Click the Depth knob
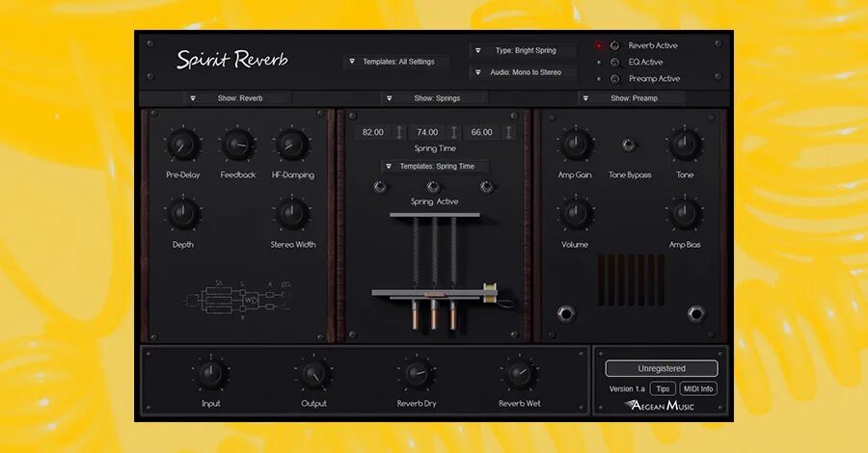The height and width of the screenshot is (453, 868). [182, 214]
